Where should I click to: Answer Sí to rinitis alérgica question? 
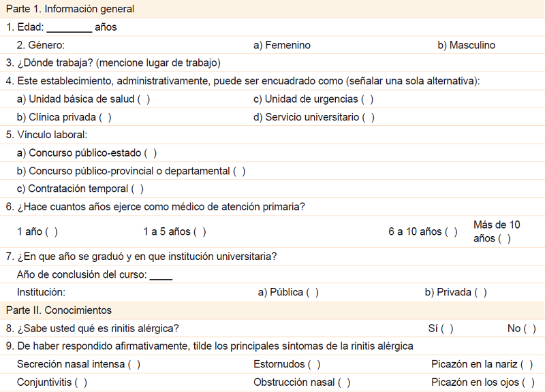[447, 329]
